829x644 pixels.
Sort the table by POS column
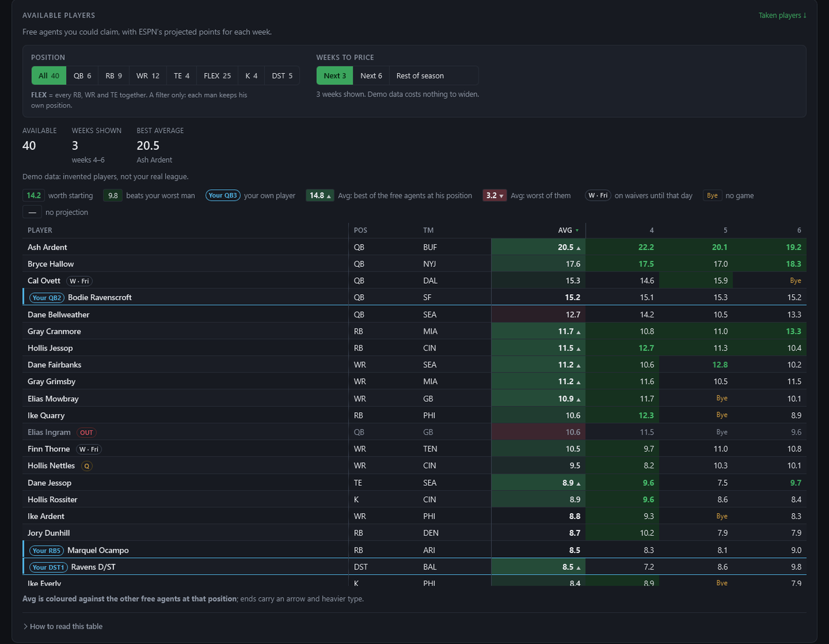tap(360, 230)
